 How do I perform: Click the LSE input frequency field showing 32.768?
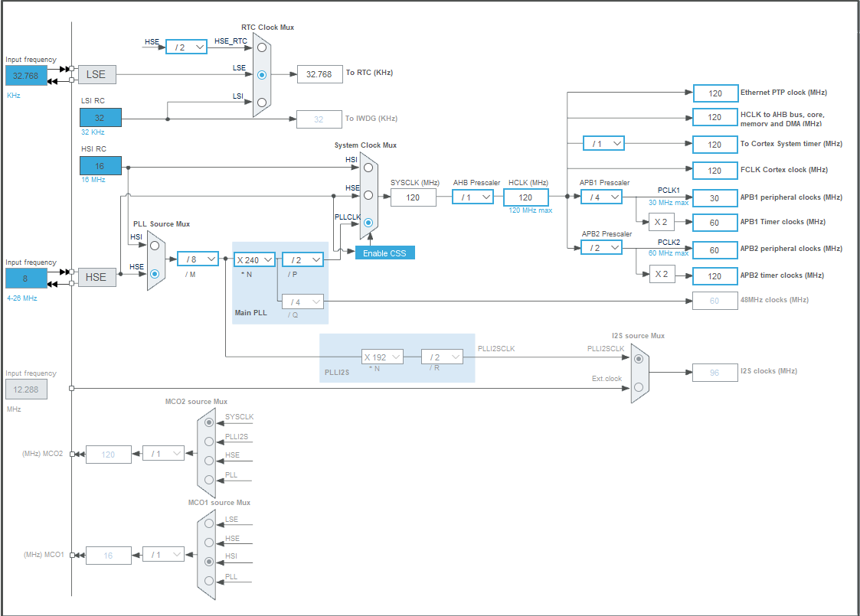[25, 76]
